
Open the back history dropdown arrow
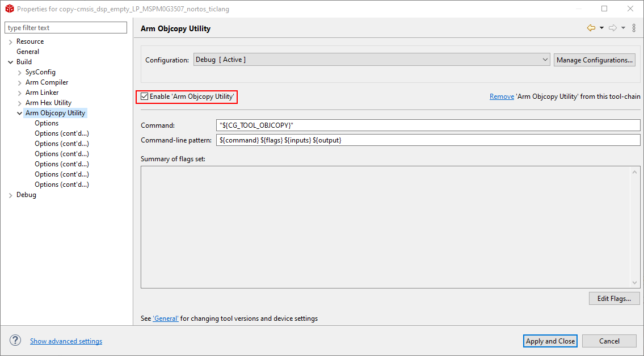point(601,28)
